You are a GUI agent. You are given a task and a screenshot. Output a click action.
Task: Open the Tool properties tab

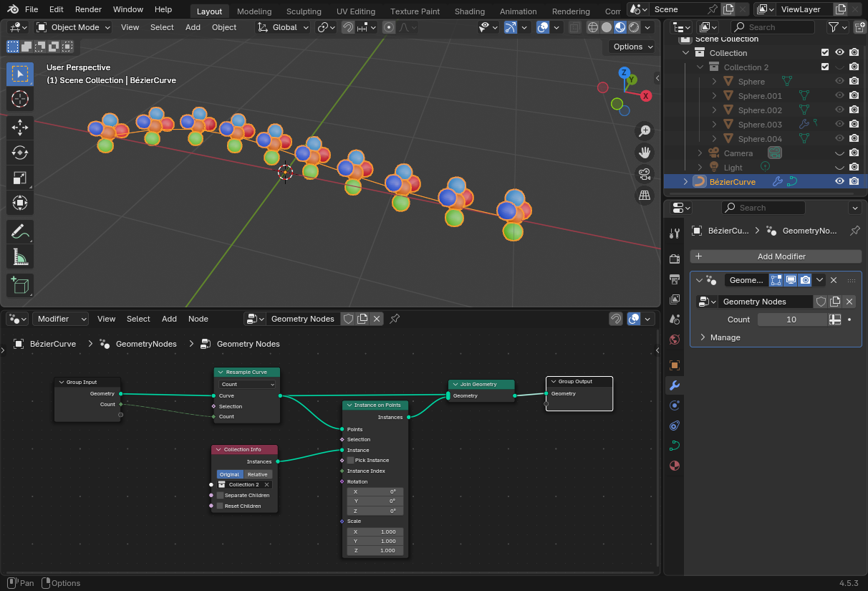pyautogui.click(x=674, y=233)
